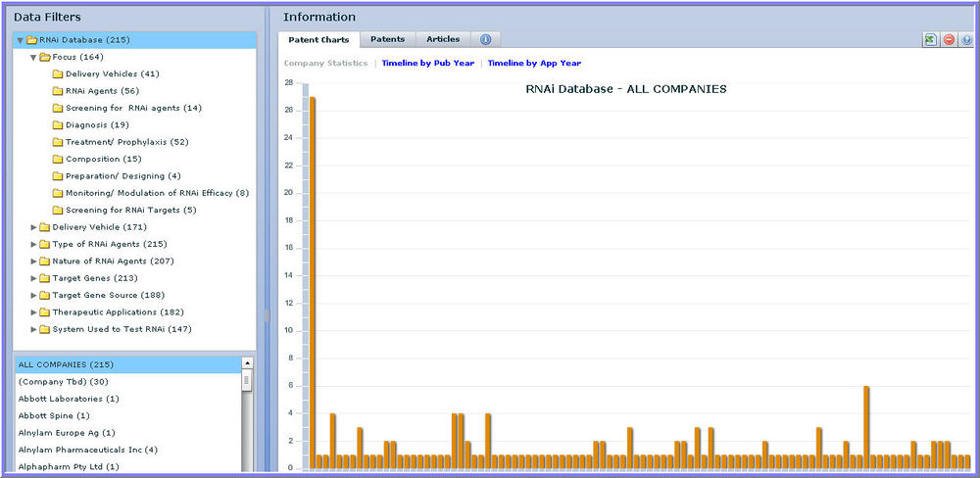
Task: Open Timeline by App Year link
Action: pos(534,63)
